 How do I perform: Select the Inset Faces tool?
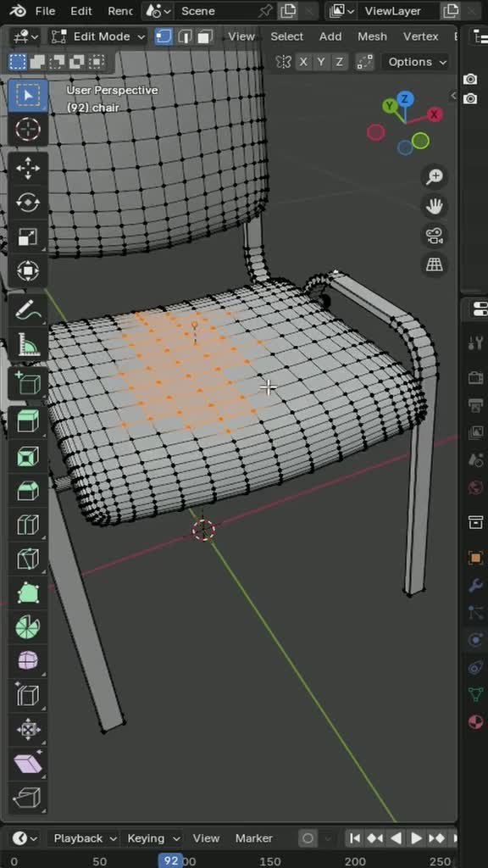[28, 456]
